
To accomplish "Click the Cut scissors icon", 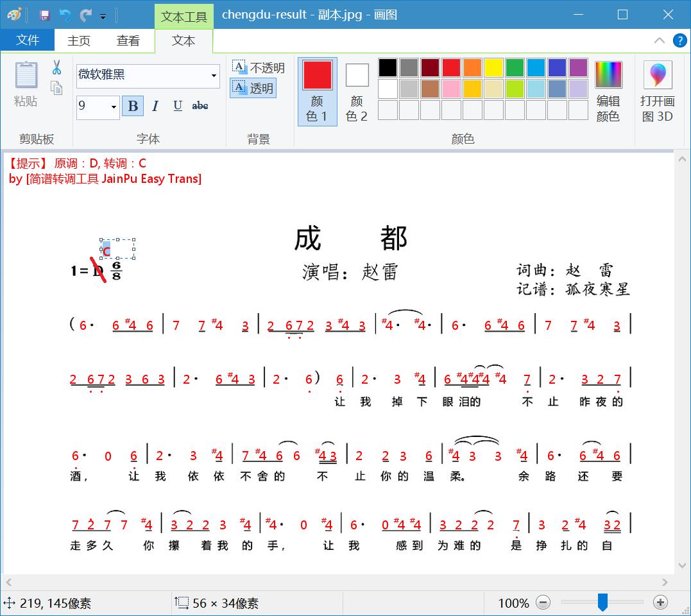I will point(56,67).
